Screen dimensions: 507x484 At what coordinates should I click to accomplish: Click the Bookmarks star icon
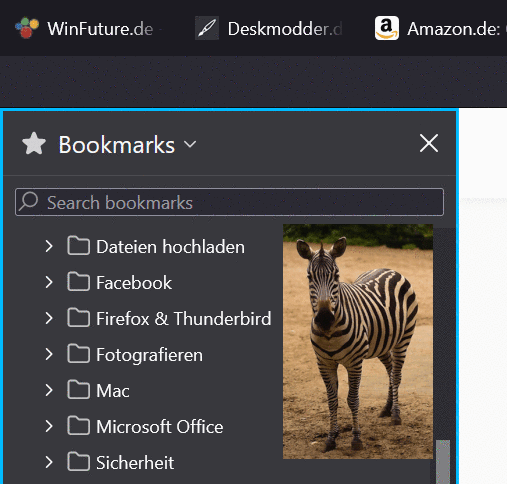tap(34, 144)
